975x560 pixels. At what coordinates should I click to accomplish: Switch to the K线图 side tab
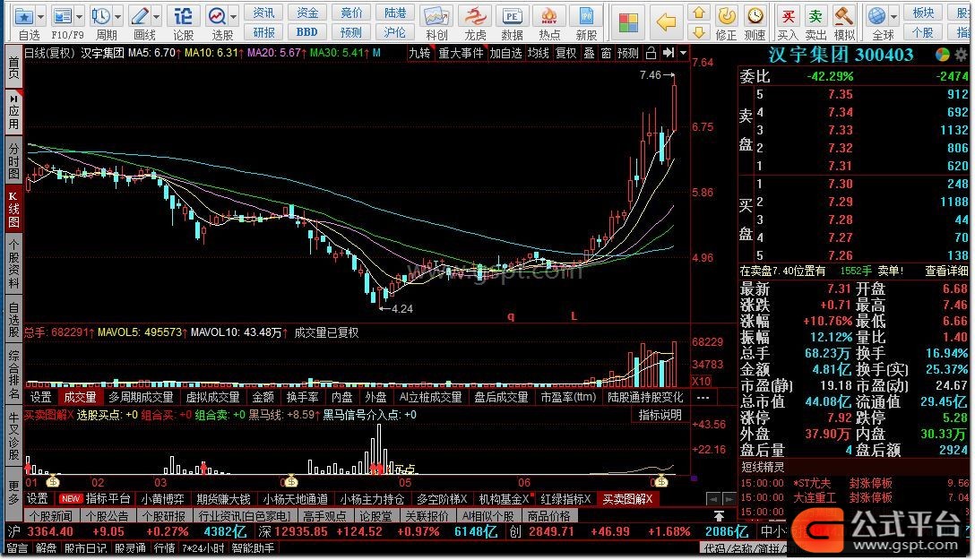click(x=13, y=209)
